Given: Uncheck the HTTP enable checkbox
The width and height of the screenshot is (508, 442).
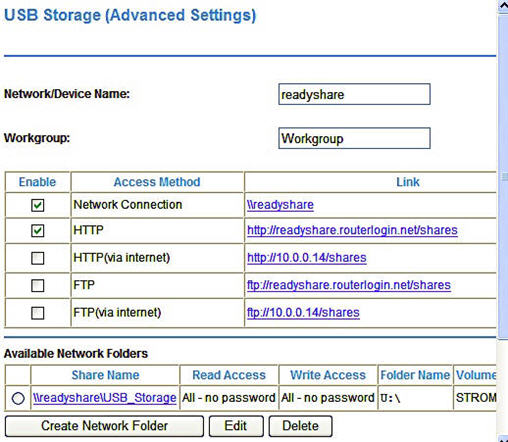Looking at the screenshot, I should [x=37, y=230].
